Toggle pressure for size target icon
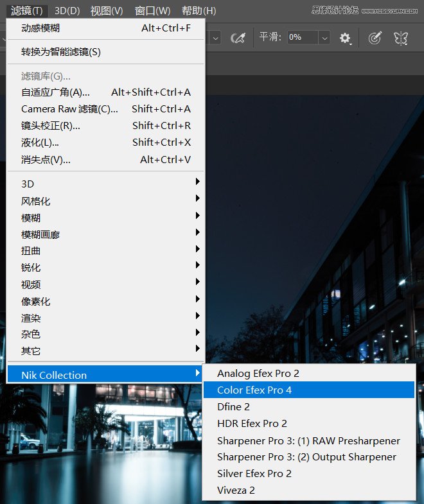Viewport: 424px width, 504px height. click(375, 38)
